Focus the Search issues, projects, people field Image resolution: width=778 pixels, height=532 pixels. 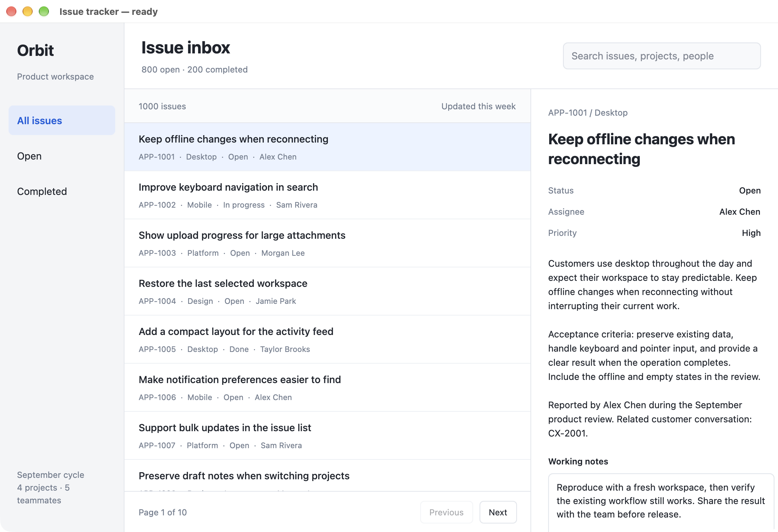point(662,56)
